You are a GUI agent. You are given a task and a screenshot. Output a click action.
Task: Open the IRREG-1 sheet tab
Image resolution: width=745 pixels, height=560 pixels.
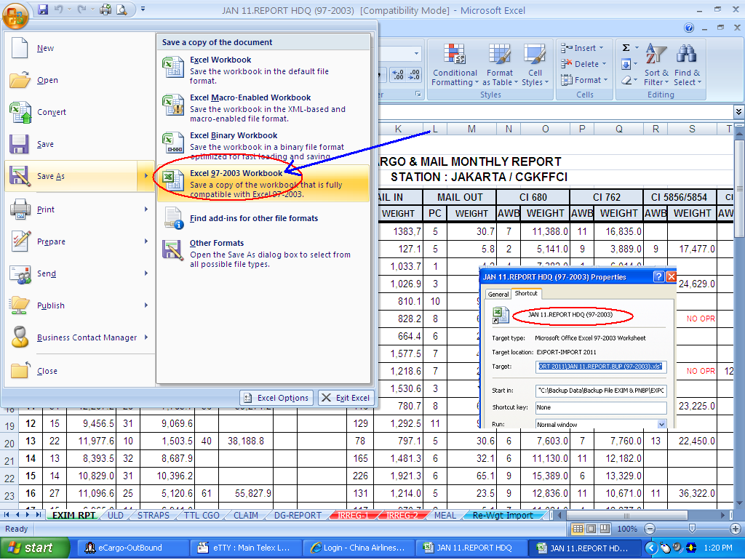[x=353, y=516]
